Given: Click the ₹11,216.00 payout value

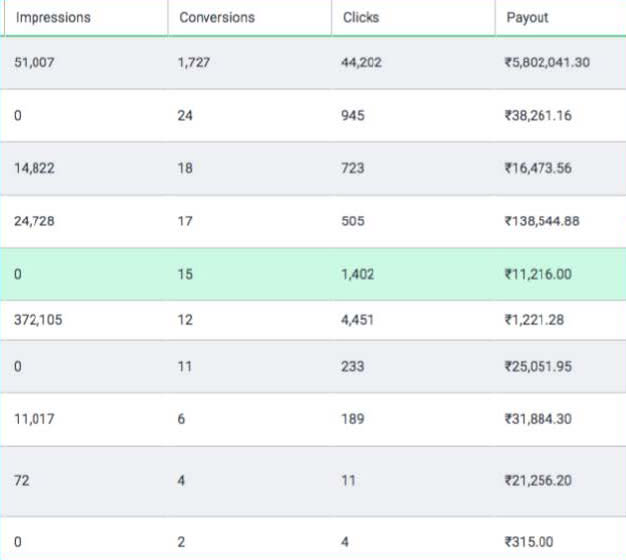Looking at the screenshot, I should (538, 274).
